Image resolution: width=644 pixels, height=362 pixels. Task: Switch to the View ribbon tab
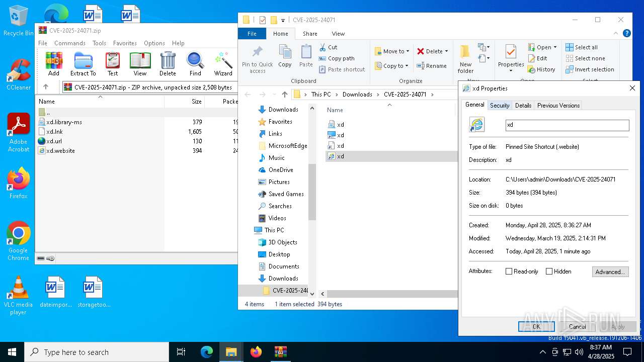(338, 34)
